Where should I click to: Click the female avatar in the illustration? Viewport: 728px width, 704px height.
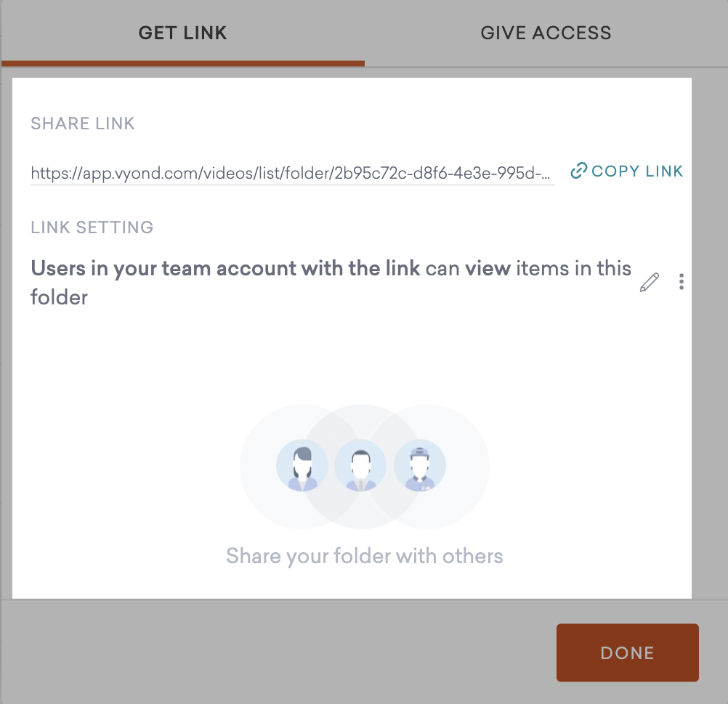(x=302, y=466)
